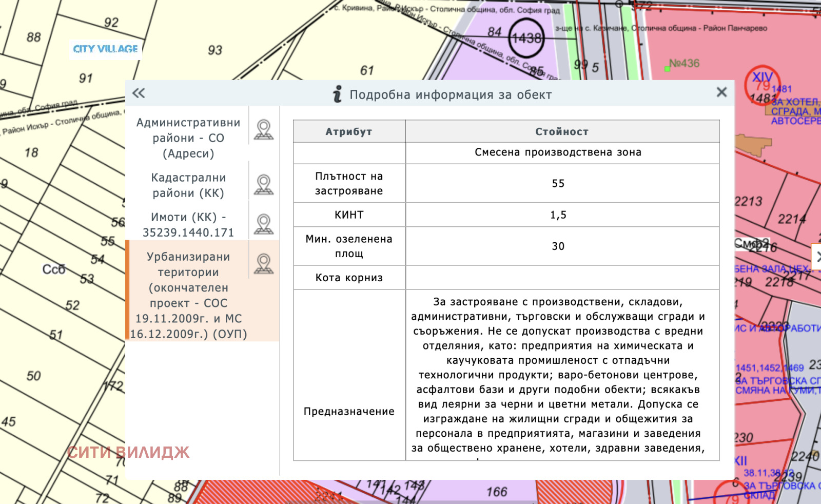Click pin icon next to Урбанизирани територии

point(264,263)
